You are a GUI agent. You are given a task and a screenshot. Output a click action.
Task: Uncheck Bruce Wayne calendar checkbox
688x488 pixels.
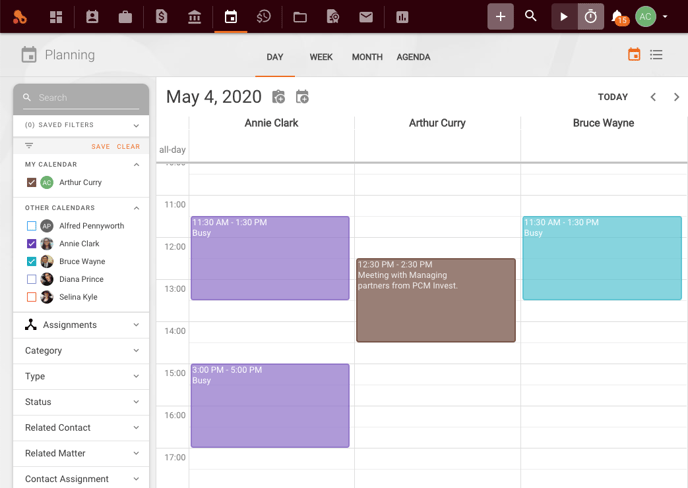click(32, 262)
